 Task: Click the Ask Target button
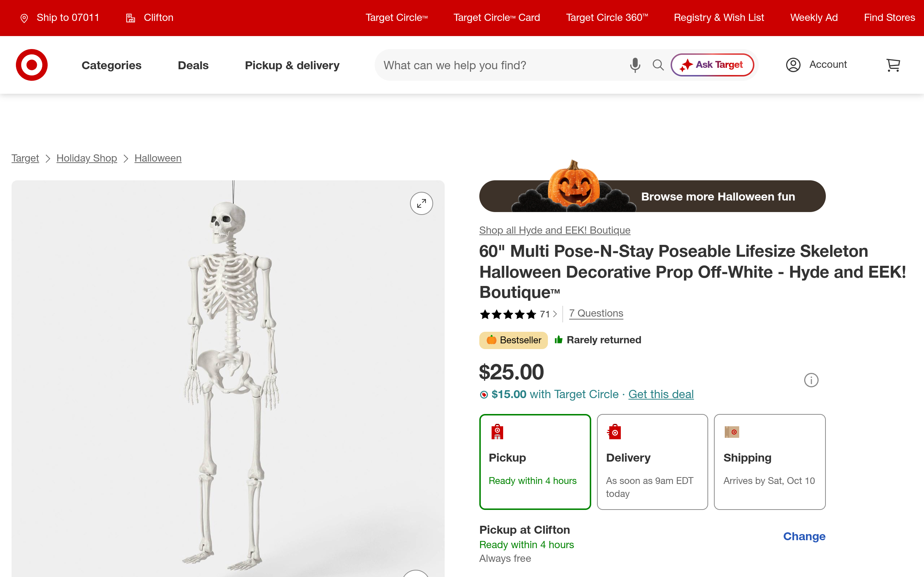(712, 65)
